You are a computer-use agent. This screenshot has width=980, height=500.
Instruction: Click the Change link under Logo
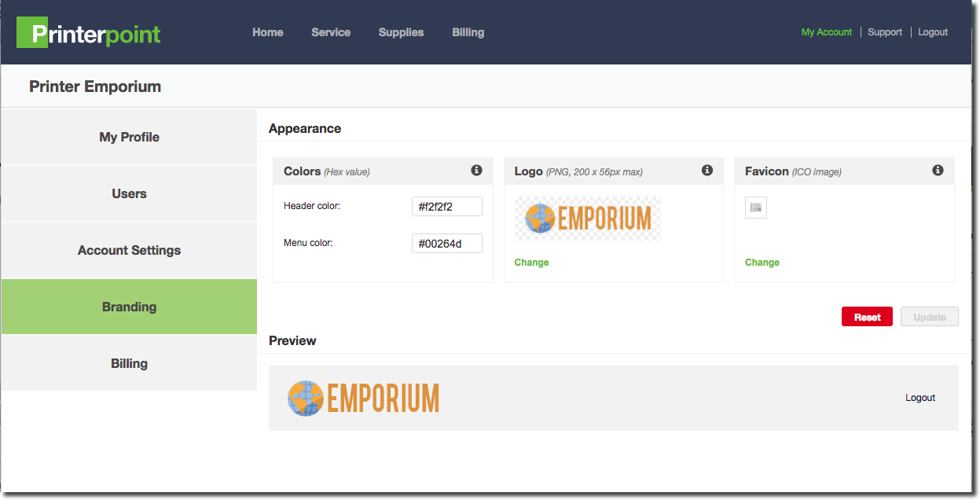[531, 263]
